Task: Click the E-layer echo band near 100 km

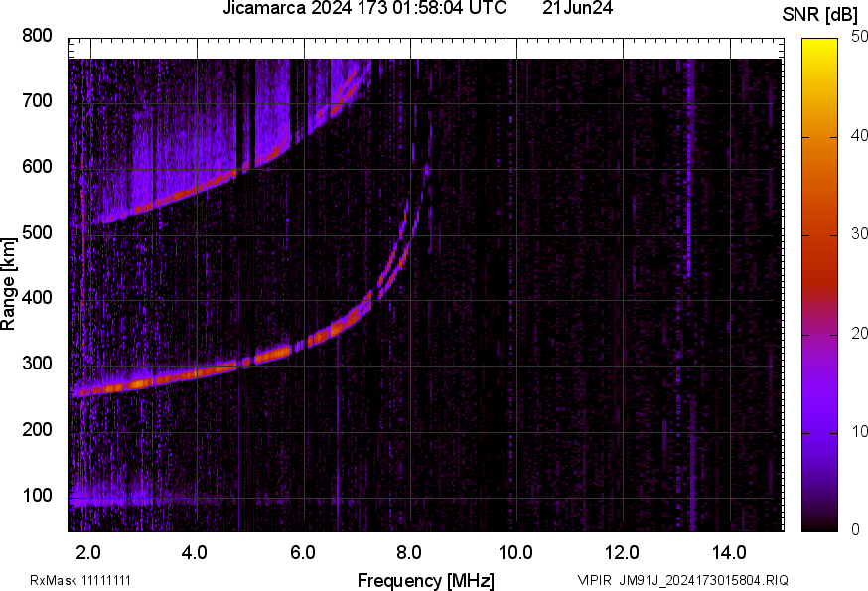Action: pos(110,495)
